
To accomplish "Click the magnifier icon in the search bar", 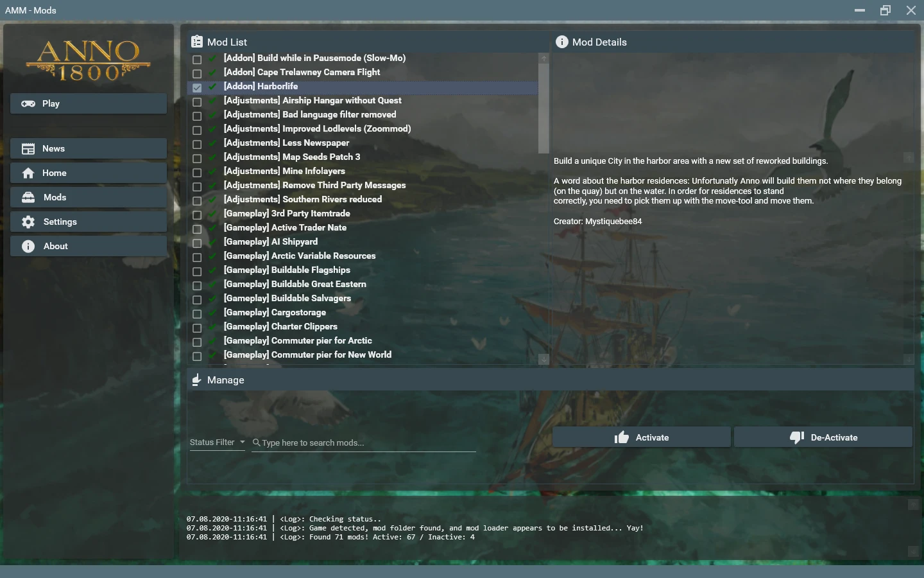I will pyautogui.click(x=255, y=443).
